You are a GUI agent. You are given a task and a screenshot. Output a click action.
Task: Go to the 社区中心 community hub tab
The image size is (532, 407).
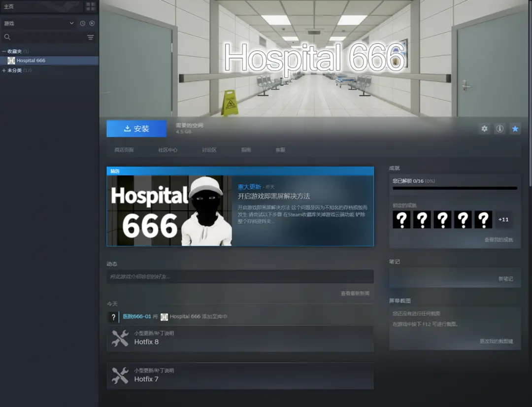[x=167, y=150]
